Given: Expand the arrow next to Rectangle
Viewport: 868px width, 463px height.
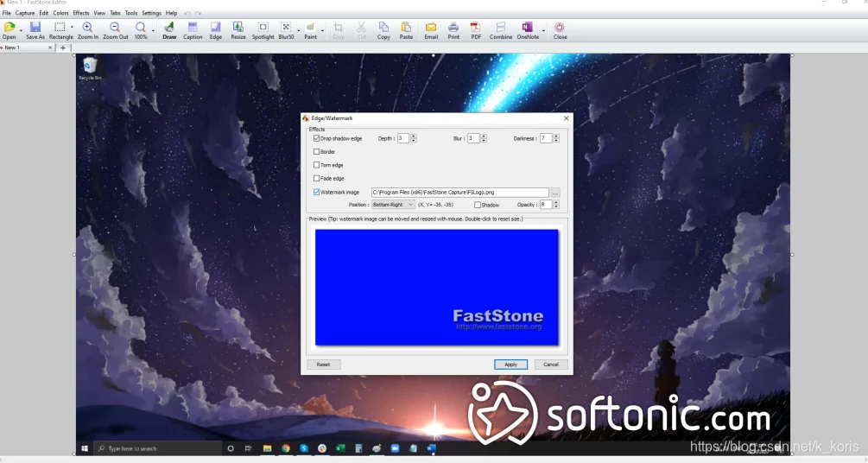Looking at the screenshot, I should click(x=72, y=27).
